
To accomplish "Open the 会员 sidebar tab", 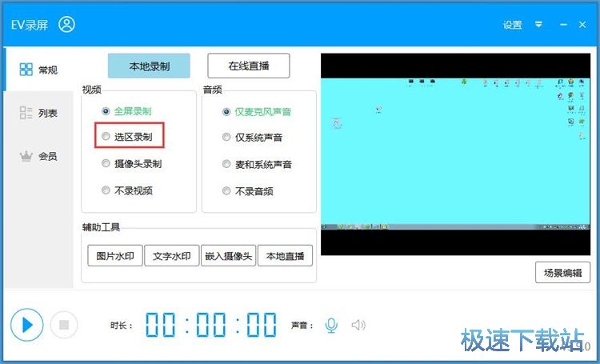I will (38, 156).
